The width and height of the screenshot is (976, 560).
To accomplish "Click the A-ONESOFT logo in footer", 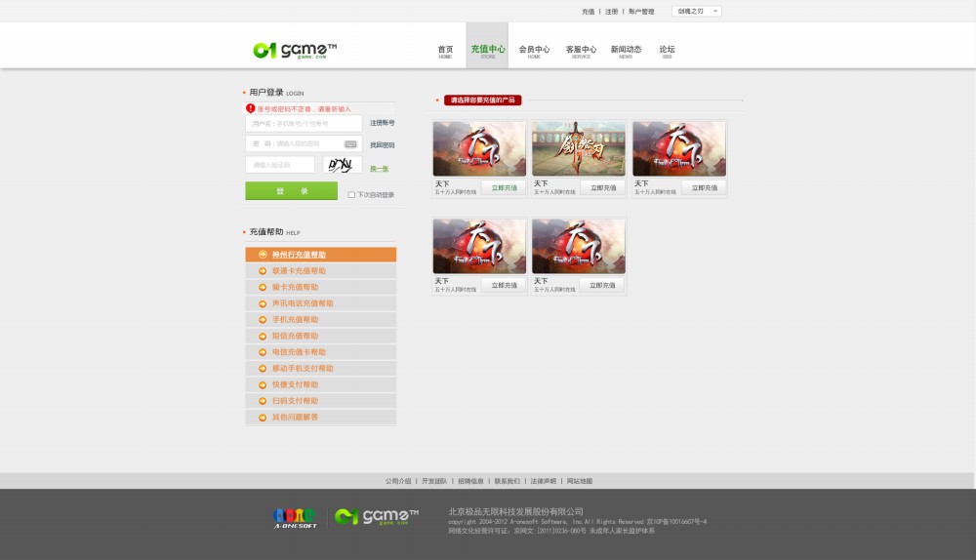I will [295, 518].
